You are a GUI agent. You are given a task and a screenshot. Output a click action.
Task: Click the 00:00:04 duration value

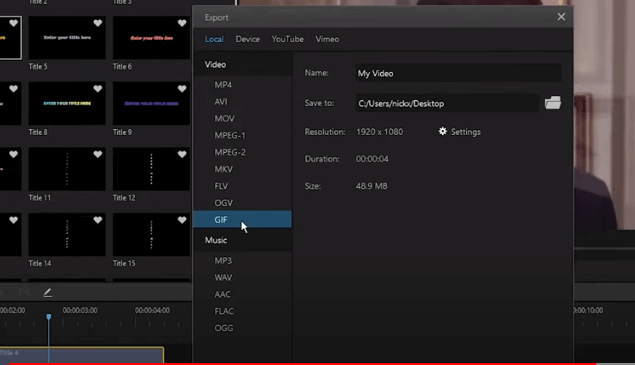[372, 159]
